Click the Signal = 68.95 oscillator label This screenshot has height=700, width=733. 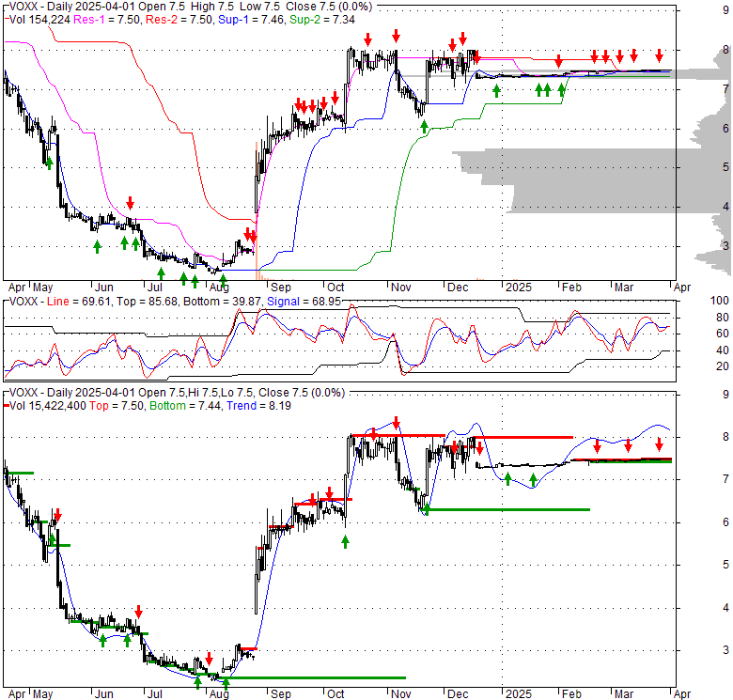point(304,302)
